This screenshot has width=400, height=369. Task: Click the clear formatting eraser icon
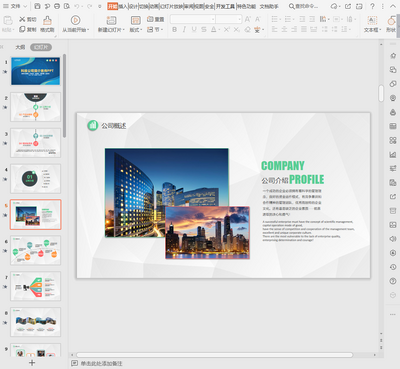[247, 30]
